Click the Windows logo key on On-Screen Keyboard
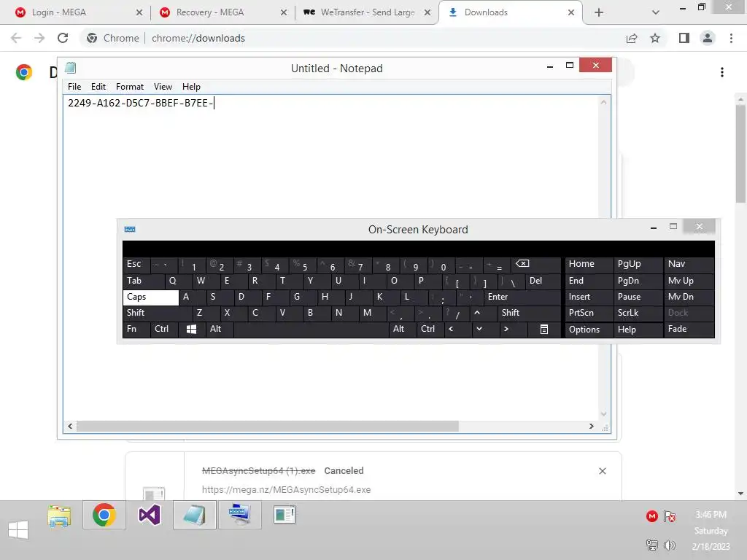 (x=192, y=329)
